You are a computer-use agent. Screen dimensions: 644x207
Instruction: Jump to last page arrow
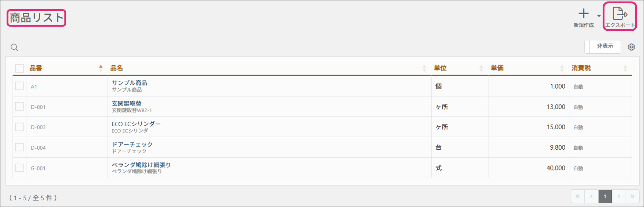(632, 196)
